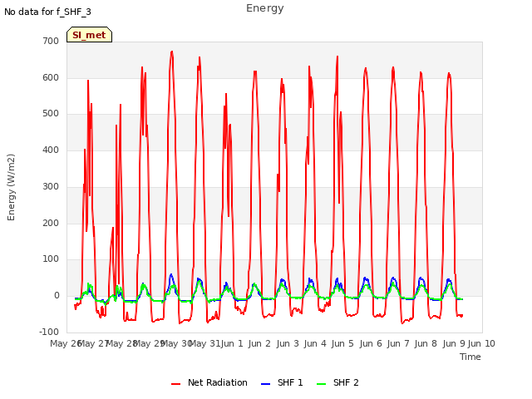Viewport: 532px width, 399px height.
Task: Click the red Net Radiation legend swatch
Action: click(x=175, y=384)
